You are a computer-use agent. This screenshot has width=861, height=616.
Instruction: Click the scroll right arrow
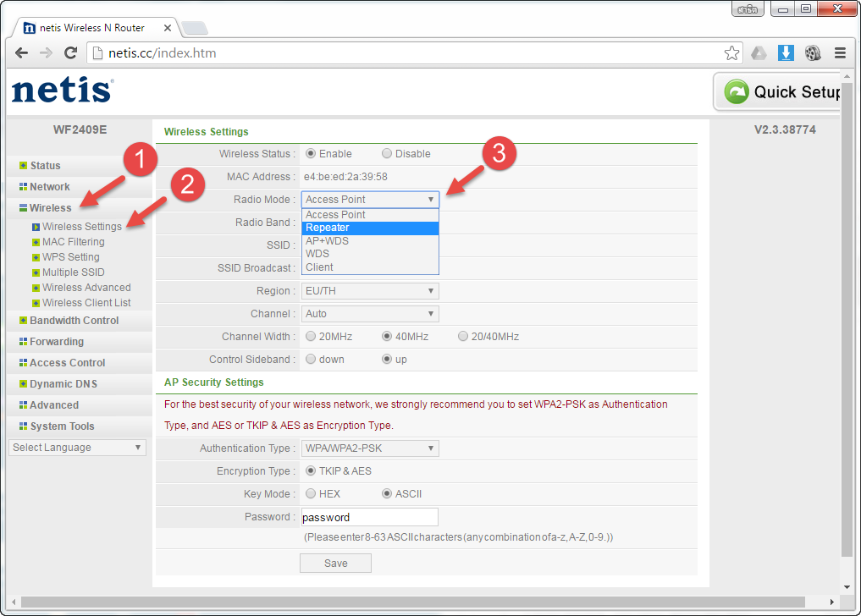click(x=832, y=602)
